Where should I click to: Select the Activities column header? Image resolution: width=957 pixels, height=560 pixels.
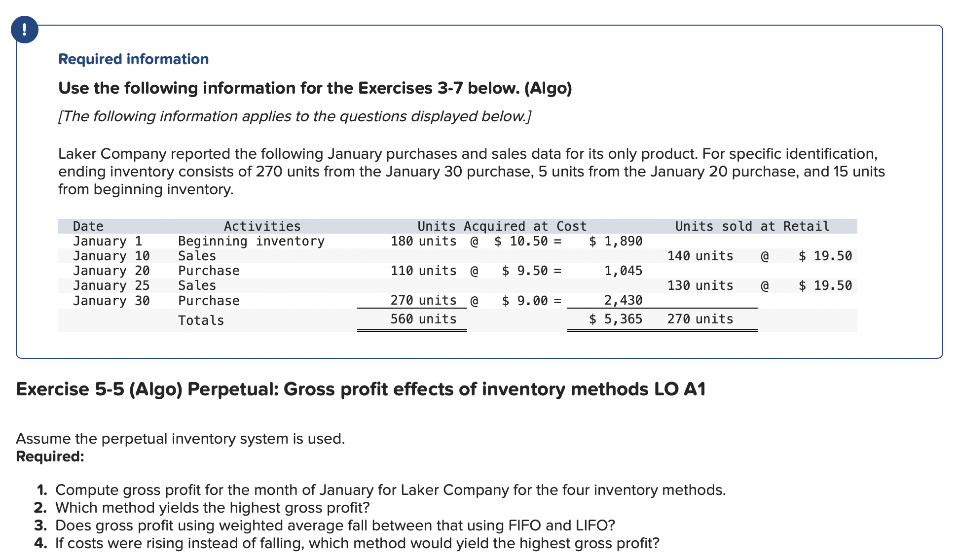(262, 226)
